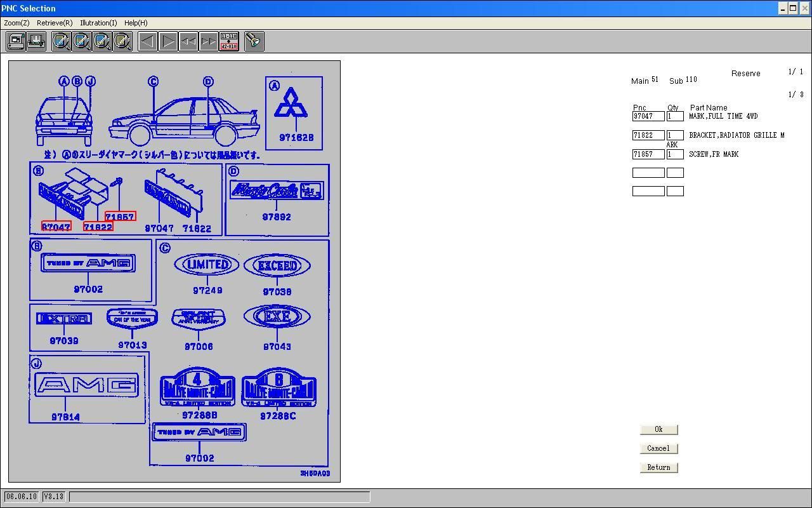Click part name BRACKET,RADIATOR GRILLE M
Image resolution: width=812 pixels, height=508 pixels.
737,135
